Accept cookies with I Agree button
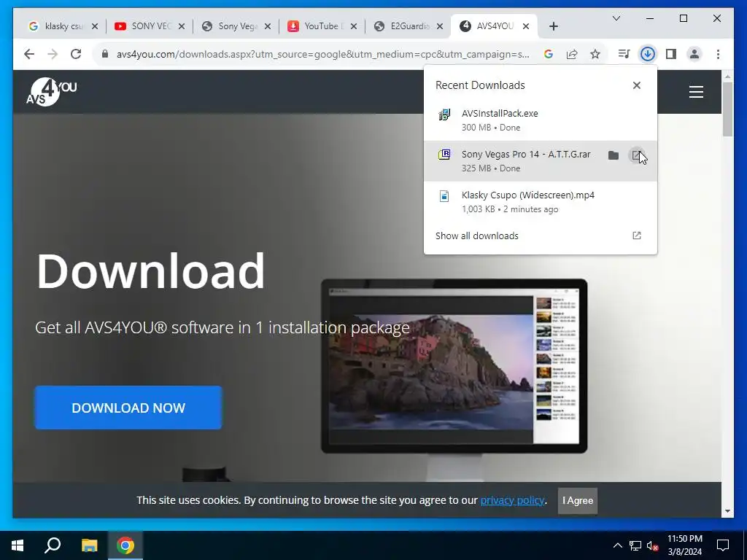This screenshot has width=747, height=560. tap(578, 500)
